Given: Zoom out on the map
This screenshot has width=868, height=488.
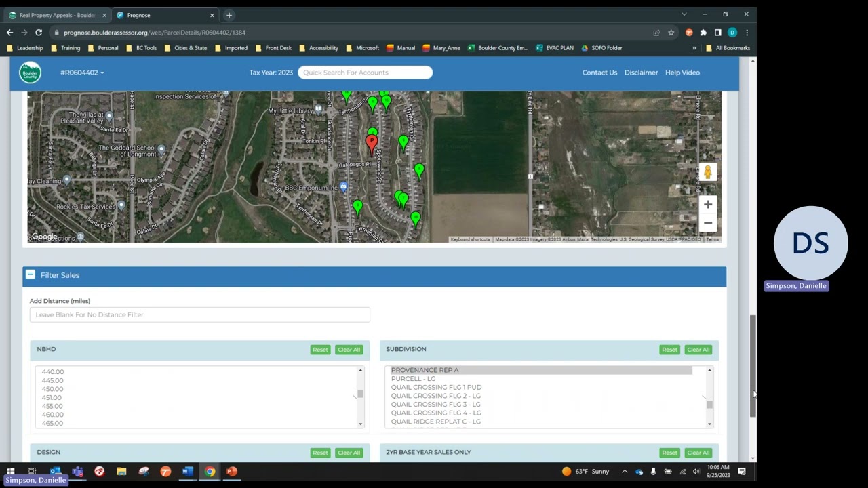Looking at the screenshot, I should (707, 222).
